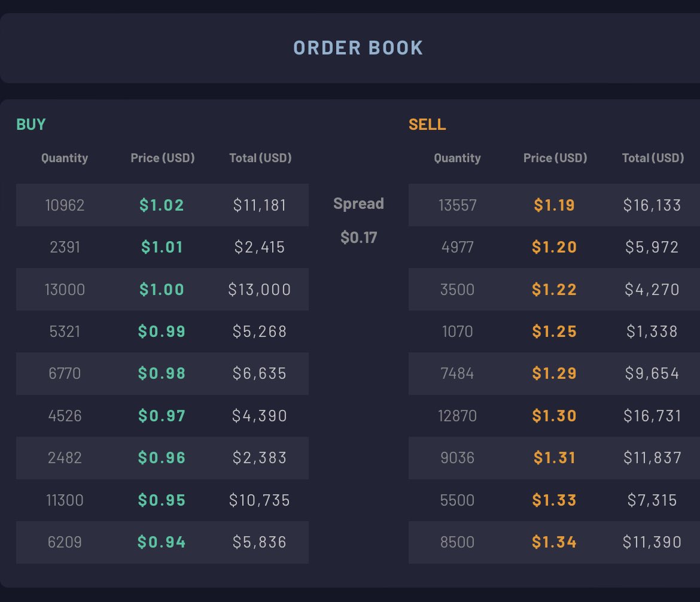Select sell price $1.20

coord(555,247)
